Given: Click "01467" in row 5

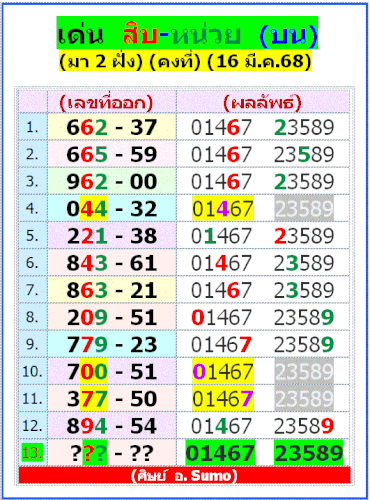Looking at the screenshot, I should (x=221, y=236).
